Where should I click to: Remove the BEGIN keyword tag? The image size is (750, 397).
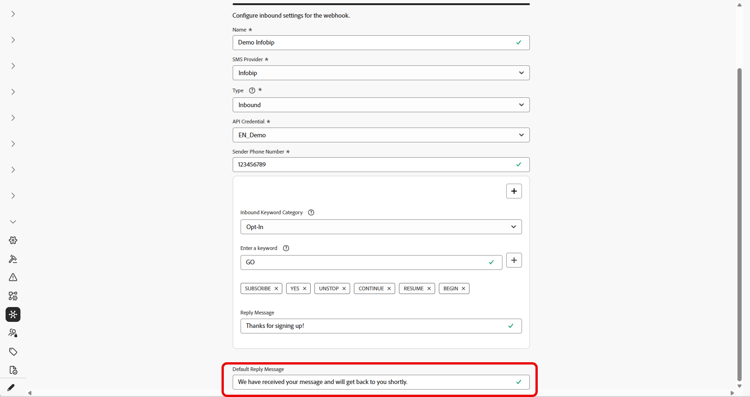(463, 288)
